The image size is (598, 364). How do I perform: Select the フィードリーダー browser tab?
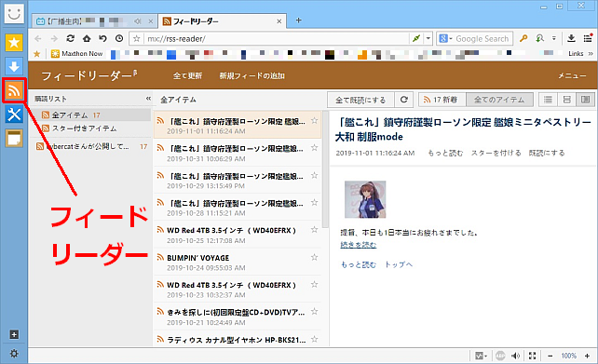[x=223, y=21]
